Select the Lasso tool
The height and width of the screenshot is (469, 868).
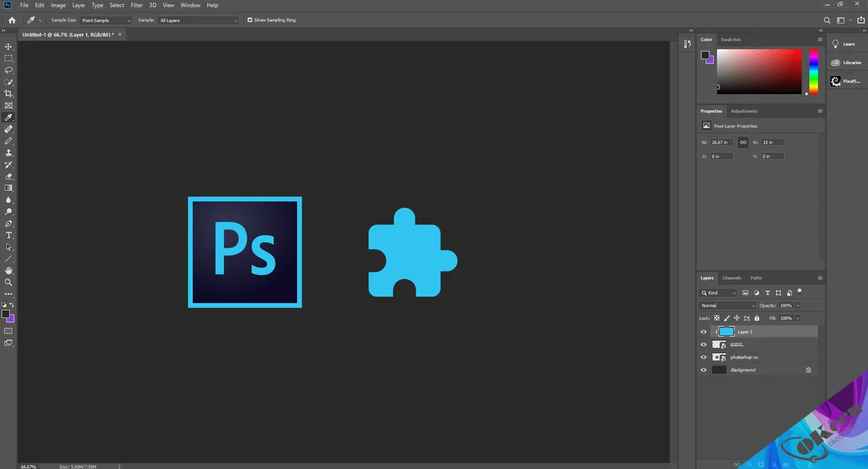9,71
